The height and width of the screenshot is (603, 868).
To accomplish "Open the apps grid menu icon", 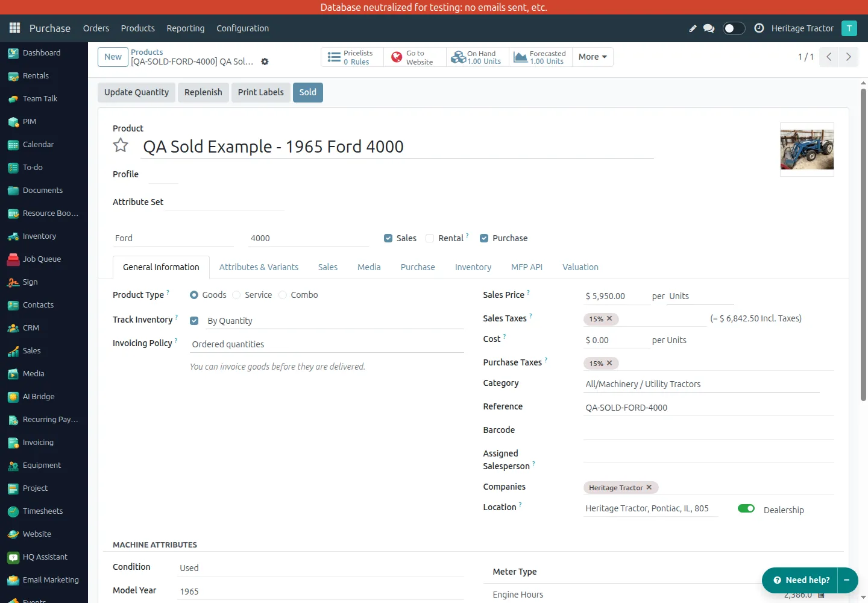I will pos(15,28).
